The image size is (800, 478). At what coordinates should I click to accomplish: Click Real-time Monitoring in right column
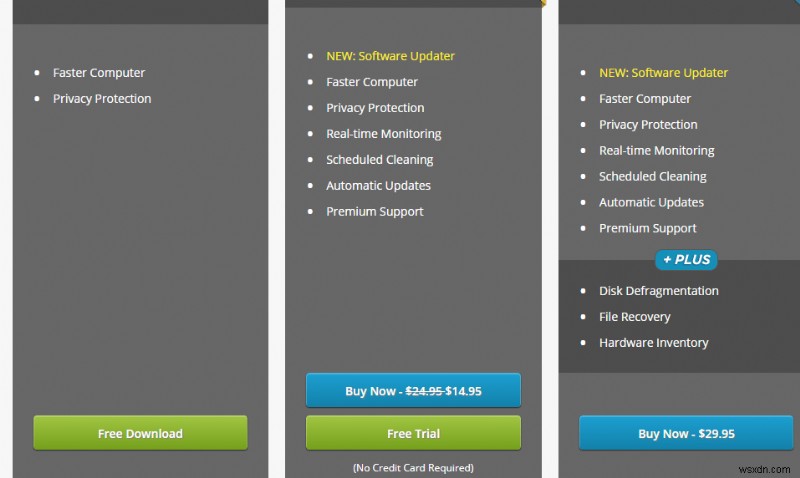coord(657,151)
